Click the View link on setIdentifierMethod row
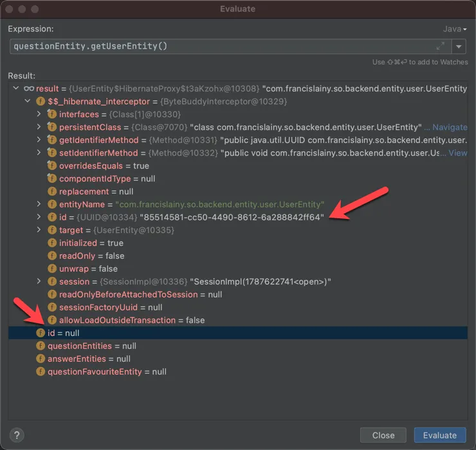The height and width of the screenshot is (450, 476). (x=458, y=153)
